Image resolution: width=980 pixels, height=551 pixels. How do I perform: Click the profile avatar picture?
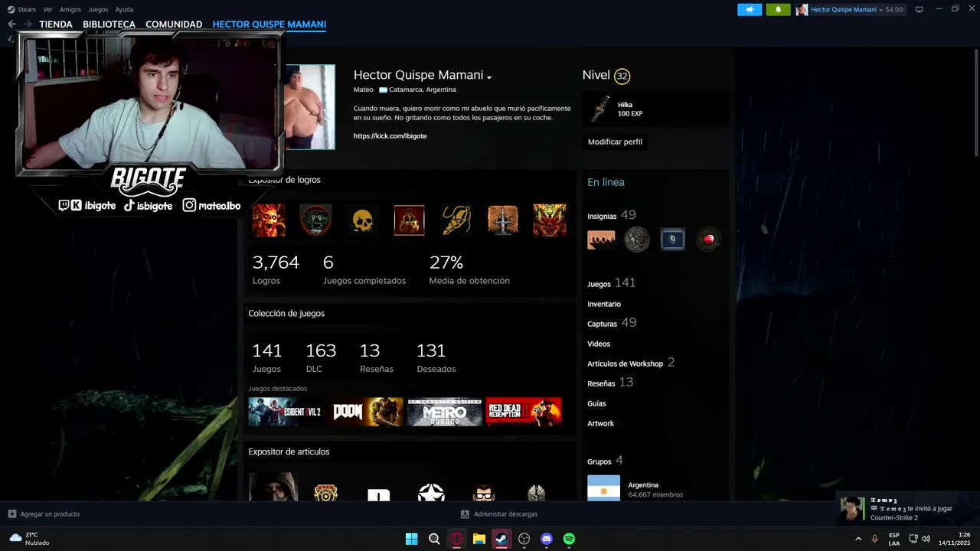coord(310,106)
